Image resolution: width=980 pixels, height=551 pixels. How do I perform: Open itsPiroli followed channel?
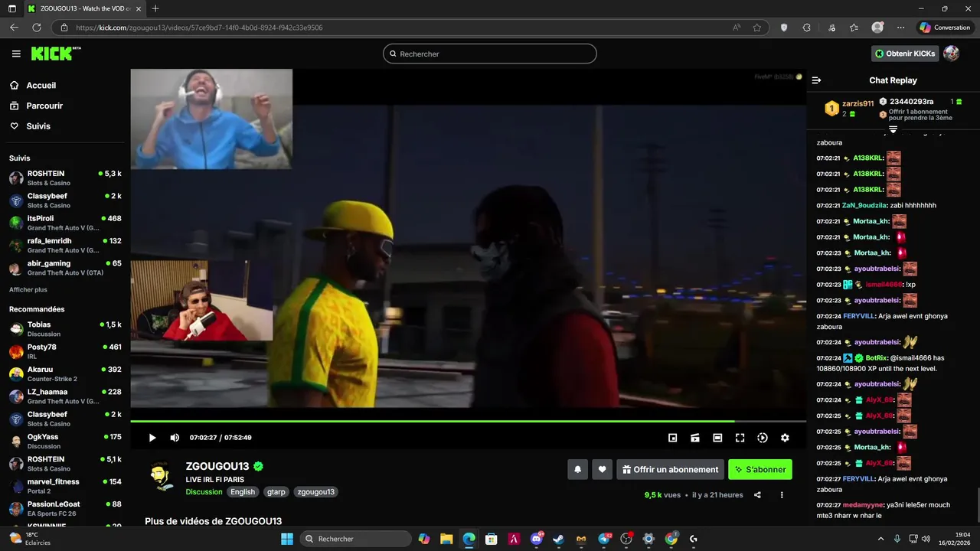(65, 223)
